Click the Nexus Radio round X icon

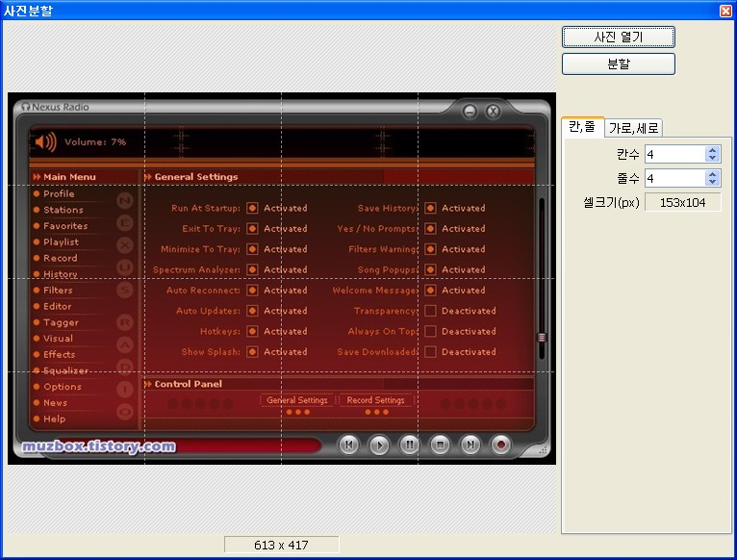point(493,112)
